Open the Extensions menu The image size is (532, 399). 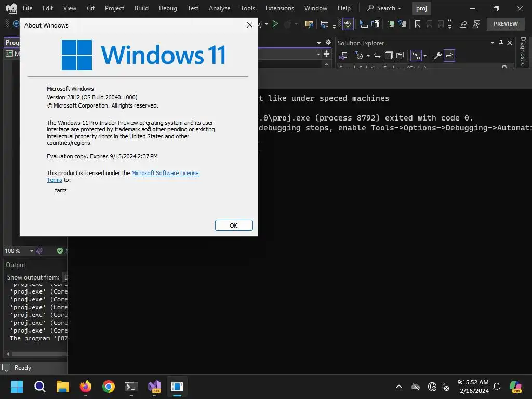pyautogui.click(x=280, y=8)
